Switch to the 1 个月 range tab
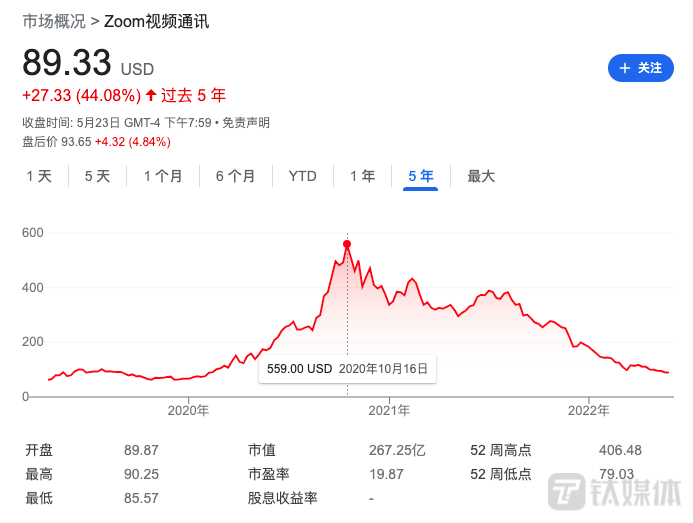Image resolution: width=693 pixels, height=523 pixels. pyautogui.click(x=163, y=176)
